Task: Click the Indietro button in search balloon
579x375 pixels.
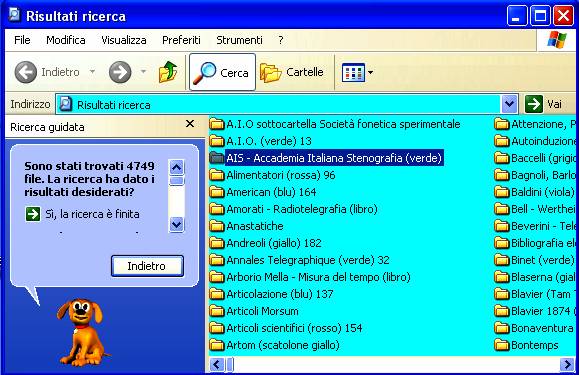Action: 147,266
